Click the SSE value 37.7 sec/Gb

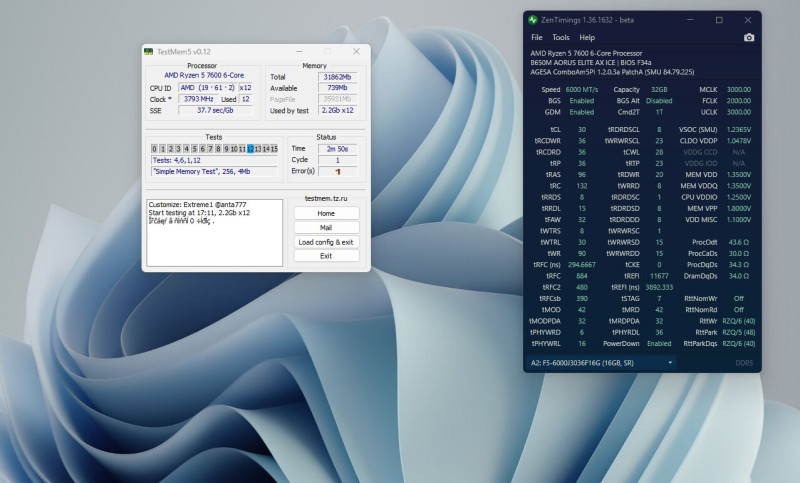[215, 110]
